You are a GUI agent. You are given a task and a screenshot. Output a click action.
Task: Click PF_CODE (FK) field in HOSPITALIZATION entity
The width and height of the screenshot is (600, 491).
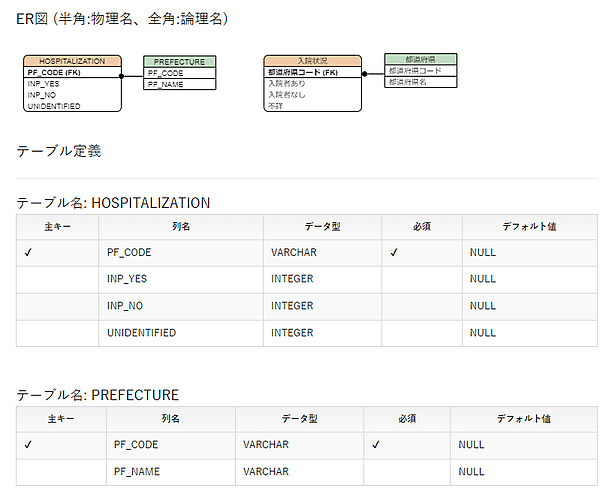54,73
